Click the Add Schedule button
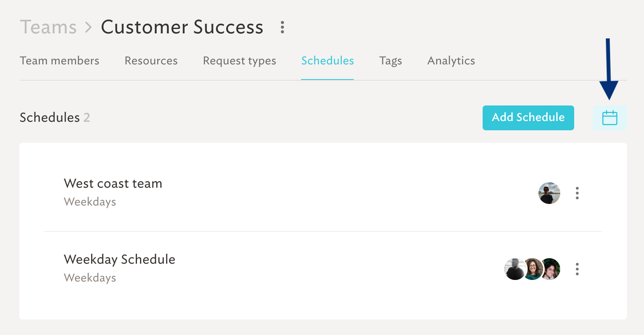Image resolution: width=644 pixels, height=335 pixels. point(528,118)
